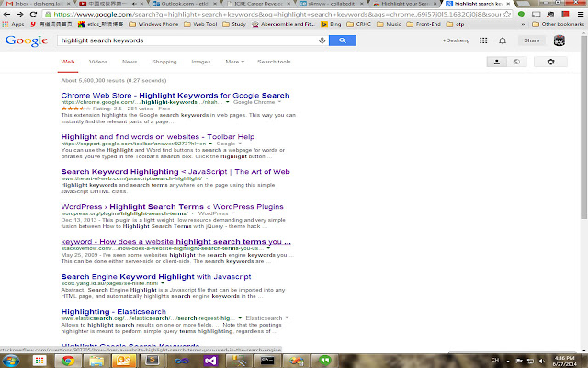588x368 pixels.
Task: Open Highlight and find words Toolbar Help result
Action: (x=158, y=137)
